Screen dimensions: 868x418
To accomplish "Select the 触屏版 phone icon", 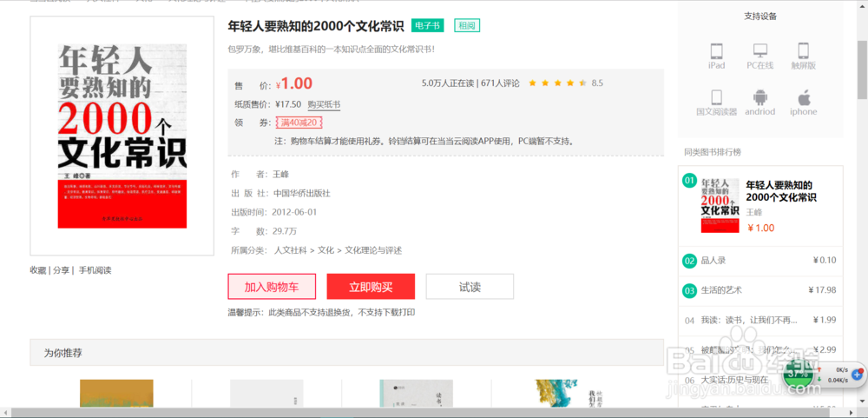I will [803, 51].
